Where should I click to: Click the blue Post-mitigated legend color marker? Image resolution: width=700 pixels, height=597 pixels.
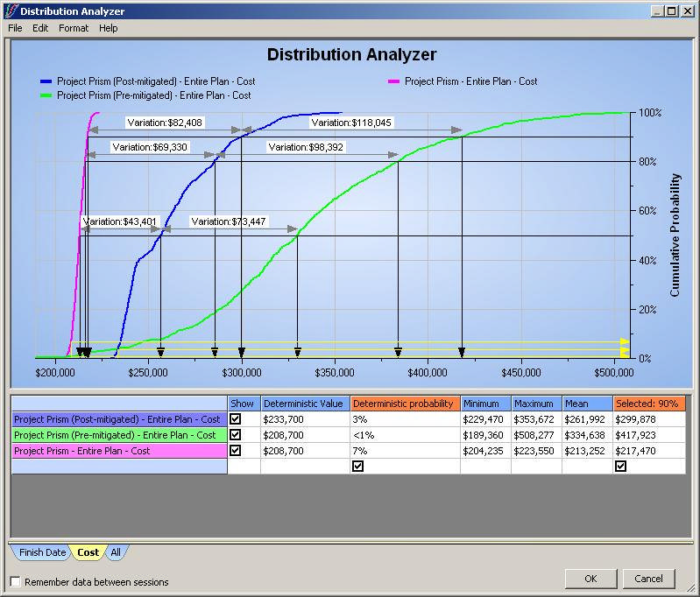(46, 81)
